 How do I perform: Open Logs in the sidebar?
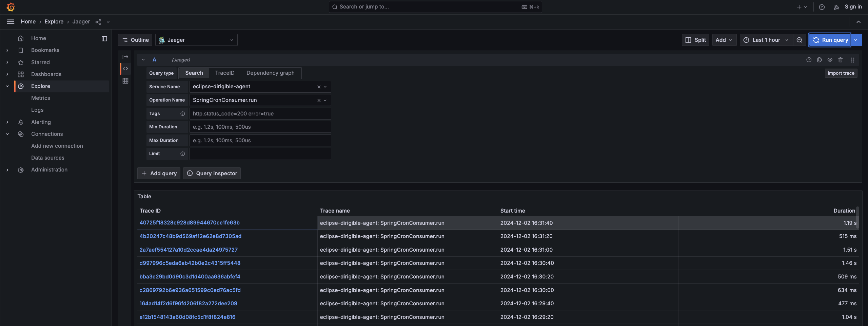pos(37,110)
